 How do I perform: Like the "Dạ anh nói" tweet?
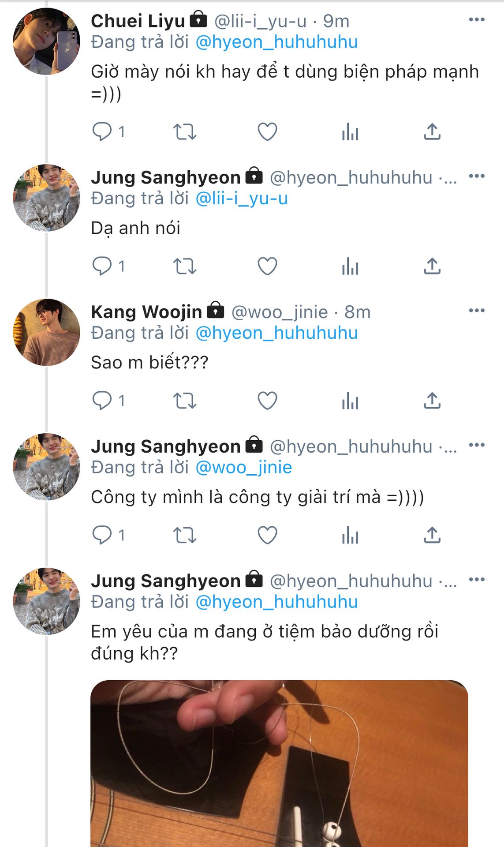click(x=267, y=266)
